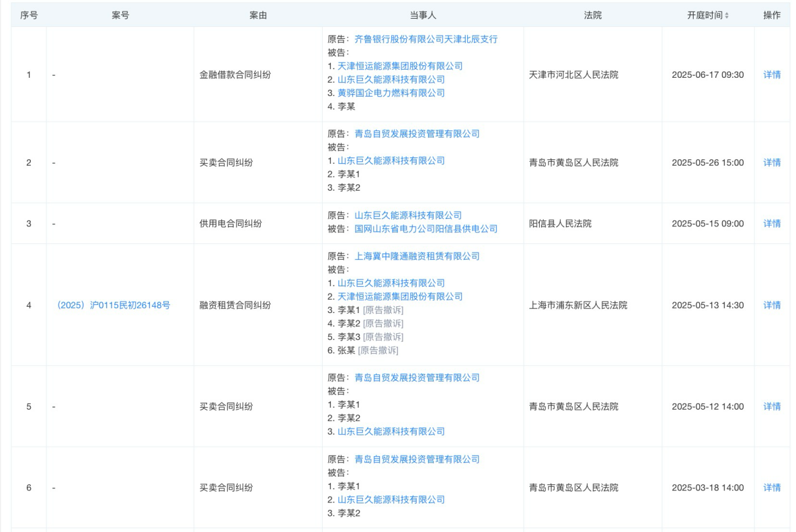Screen dimensions: 796x532
Task: Open 山东巨久能源科技有限公司 in row 4
Action: click(x=391, y=283)
